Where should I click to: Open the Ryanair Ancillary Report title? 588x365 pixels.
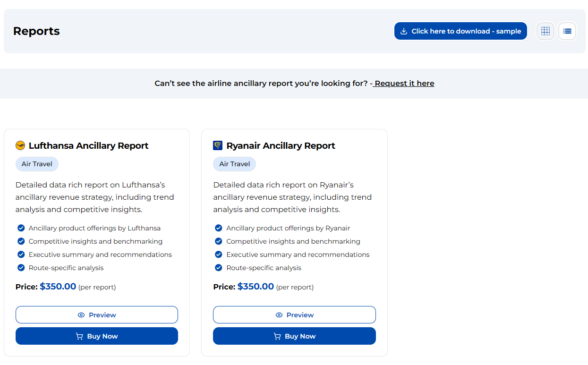(x=281, y=145)
